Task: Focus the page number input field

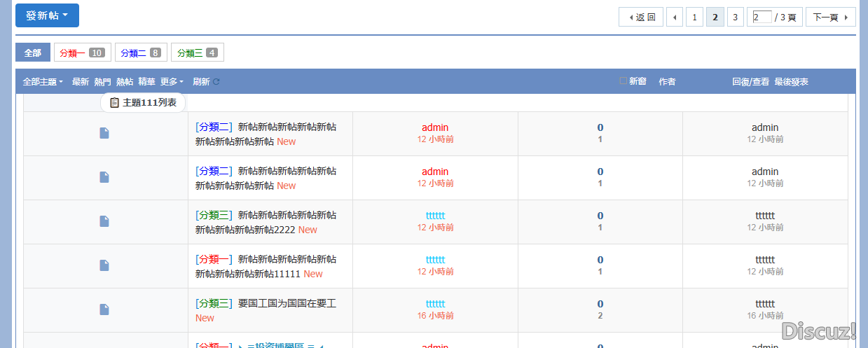Action: tap(762, 17)
